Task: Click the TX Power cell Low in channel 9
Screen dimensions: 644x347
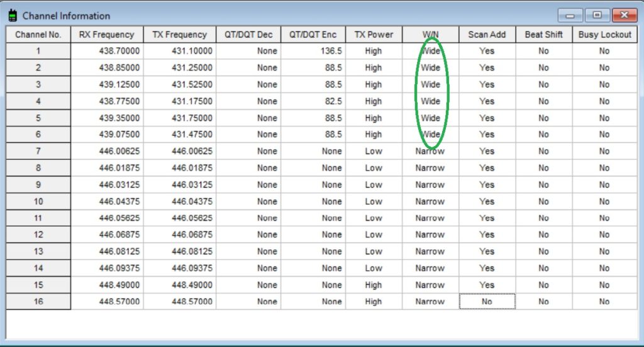Action: [374, 185]
